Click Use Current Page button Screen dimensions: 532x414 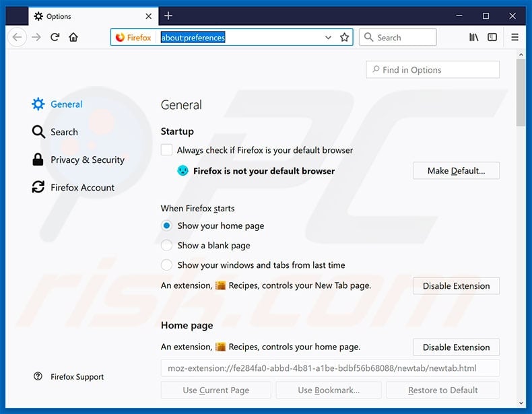click(215, 390)
